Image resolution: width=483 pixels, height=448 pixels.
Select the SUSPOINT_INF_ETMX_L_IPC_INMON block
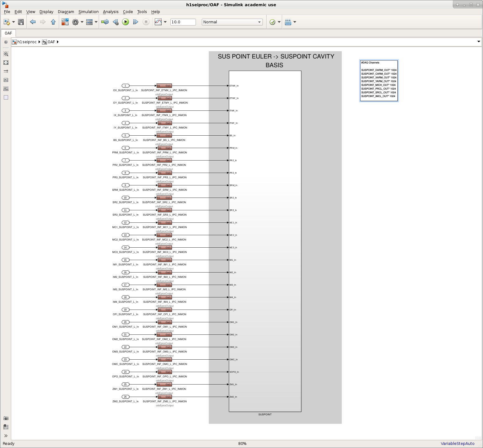tap(164, 86)
